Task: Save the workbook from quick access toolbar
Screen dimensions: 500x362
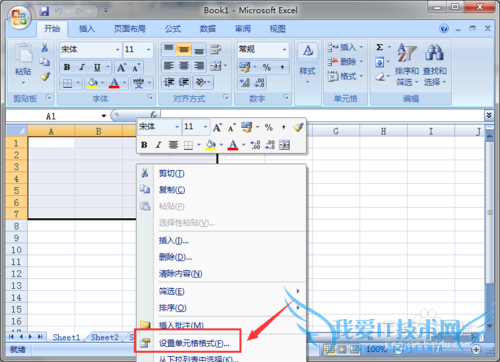Action: 44,11
